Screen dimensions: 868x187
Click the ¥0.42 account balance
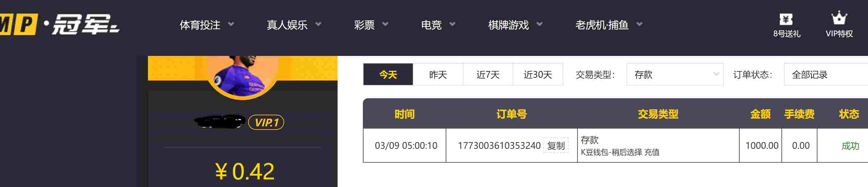tap(245, 171)
